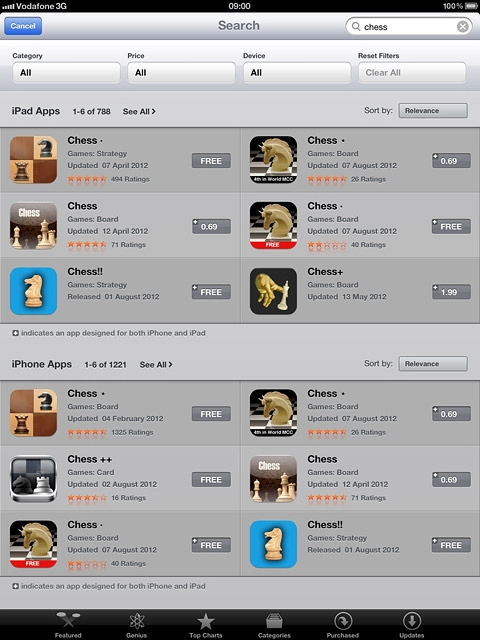
Task: Click the chess search field
Action: (x=409, y=27)
